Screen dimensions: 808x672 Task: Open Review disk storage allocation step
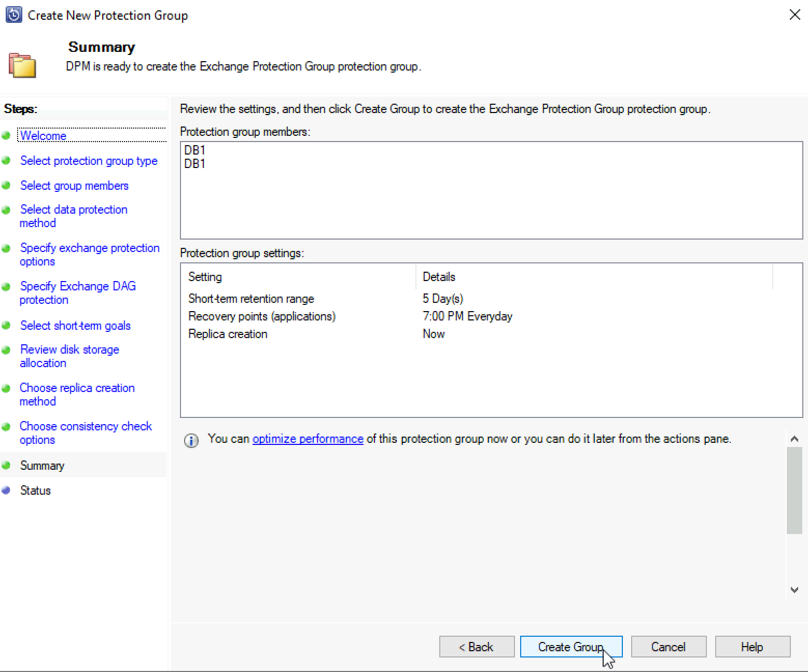pos(69,356)
